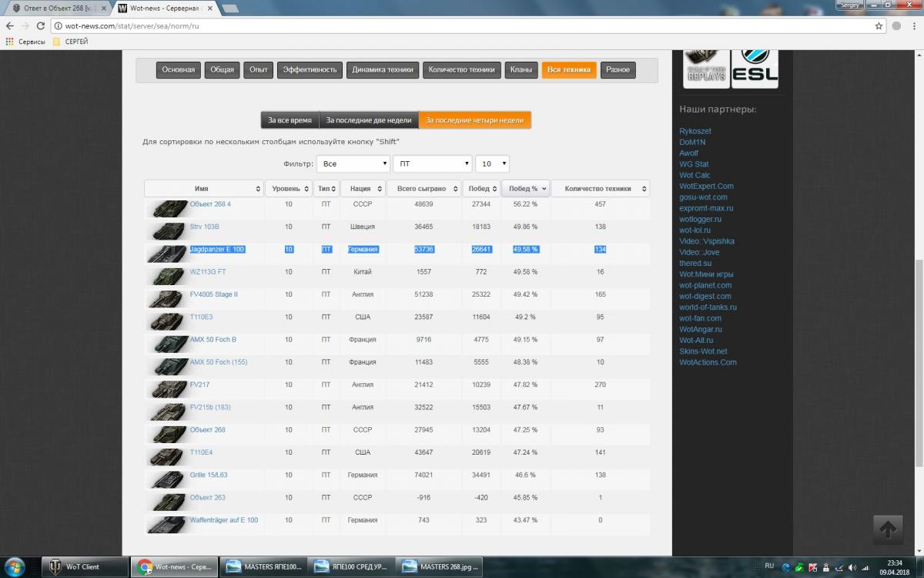The width and height of the screenshot is (924, 578).
Task: Switch to 'За последние две недели' period
Action: [369, 120]
